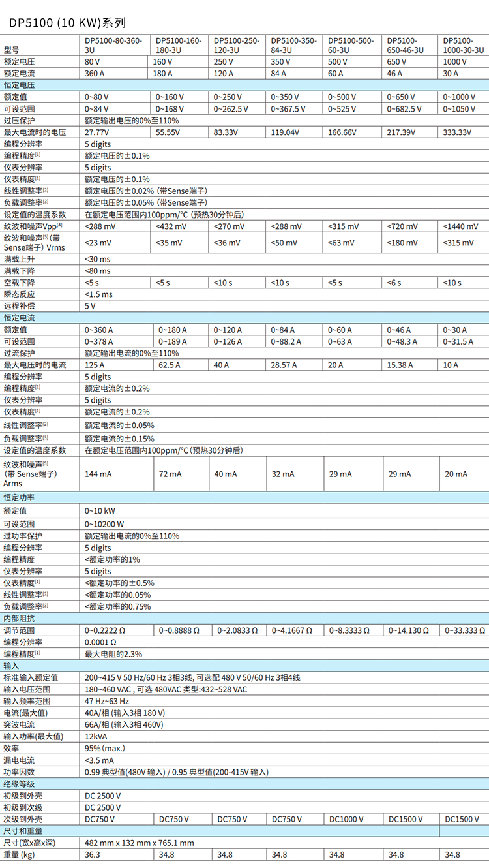Click secondary-to-chassis cell DC1000 V
Screen dimensions: 489x868
[x=348, y=819]
